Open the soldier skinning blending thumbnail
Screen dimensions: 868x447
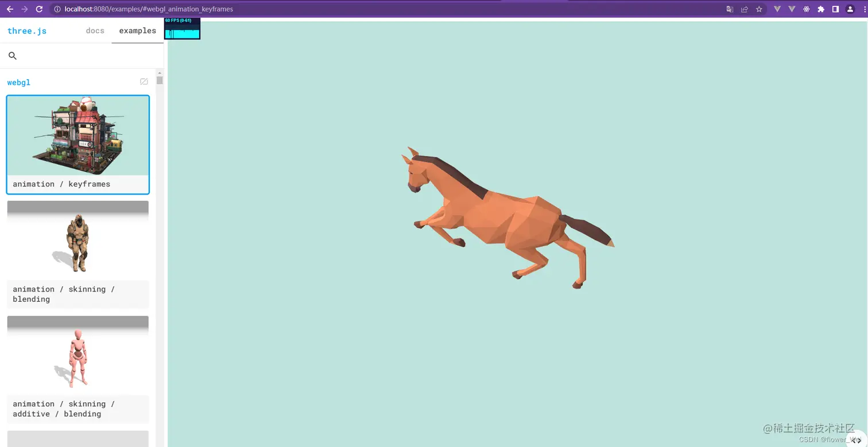(x=78, y=240)
